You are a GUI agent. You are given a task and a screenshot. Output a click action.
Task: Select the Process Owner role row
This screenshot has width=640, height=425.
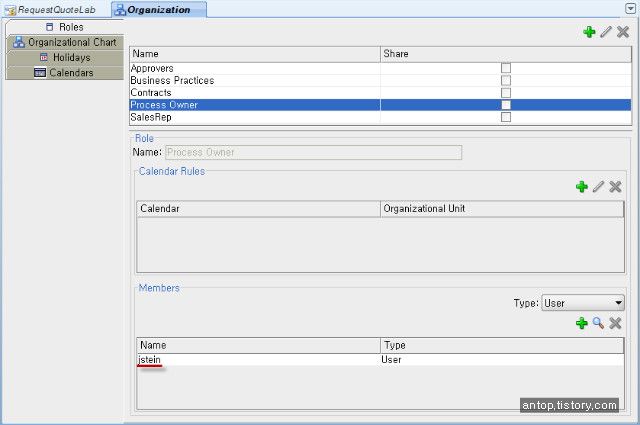pos(380,105)
